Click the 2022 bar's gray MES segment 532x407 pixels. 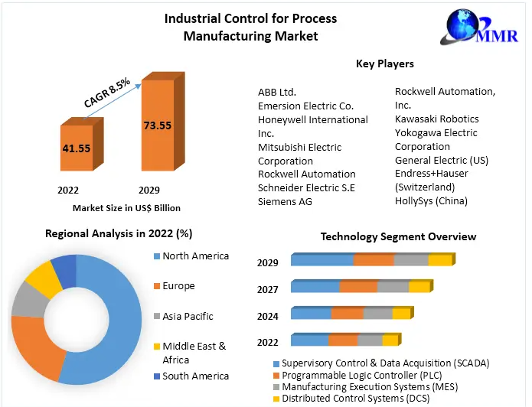pos(370,340)
